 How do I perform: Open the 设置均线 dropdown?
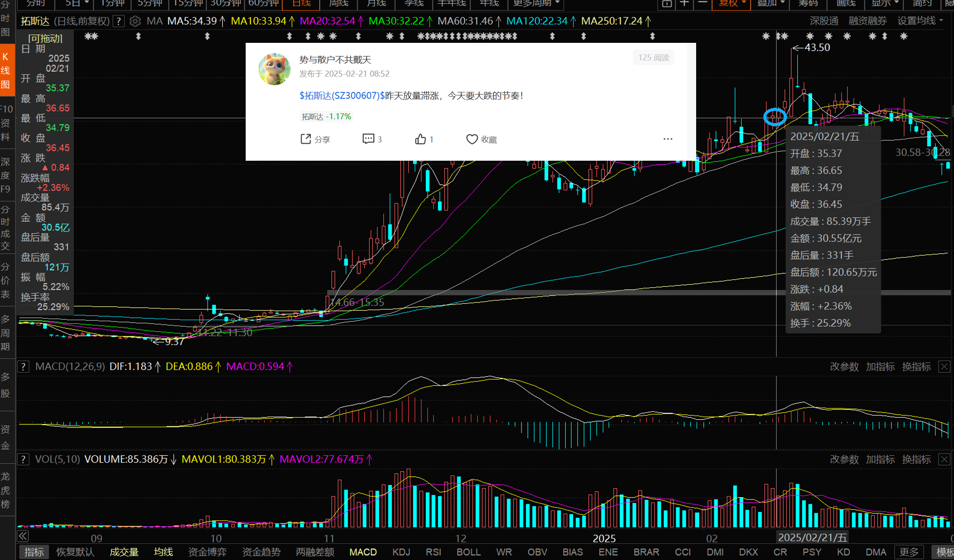click(x=920, y=21)
